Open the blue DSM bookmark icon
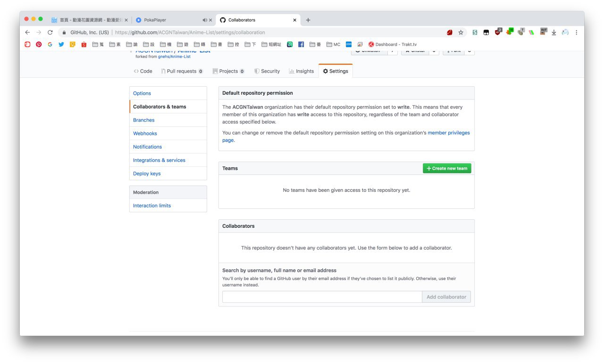The image size is (604, 364). pos(349,44)
